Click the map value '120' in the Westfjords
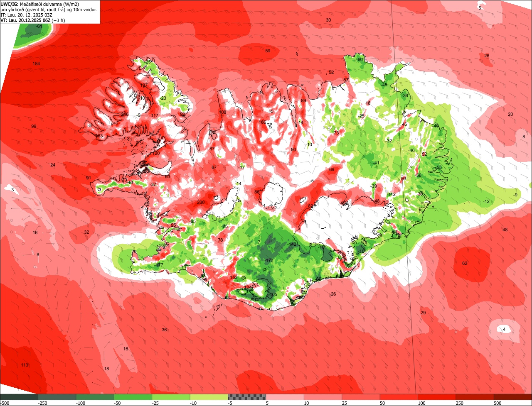Screen dimensions: 532x406 coord(156,153)
